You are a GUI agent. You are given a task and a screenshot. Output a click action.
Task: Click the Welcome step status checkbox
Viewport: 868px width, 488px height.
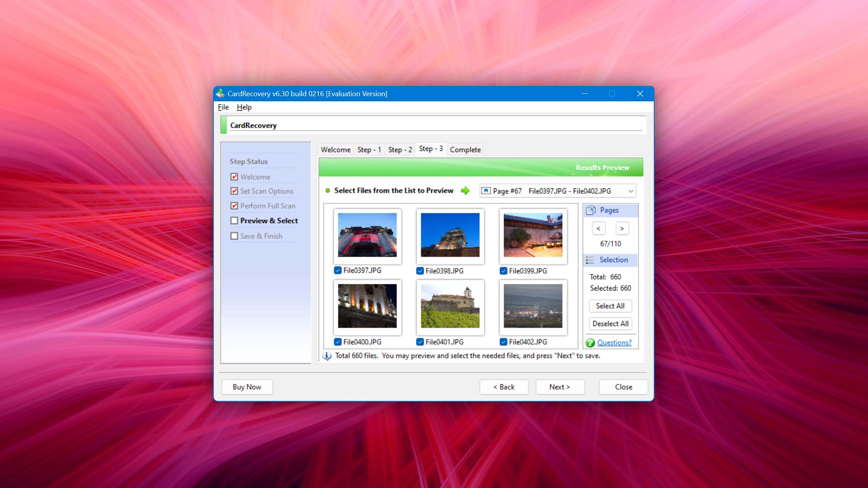click(x=234, y=177)
